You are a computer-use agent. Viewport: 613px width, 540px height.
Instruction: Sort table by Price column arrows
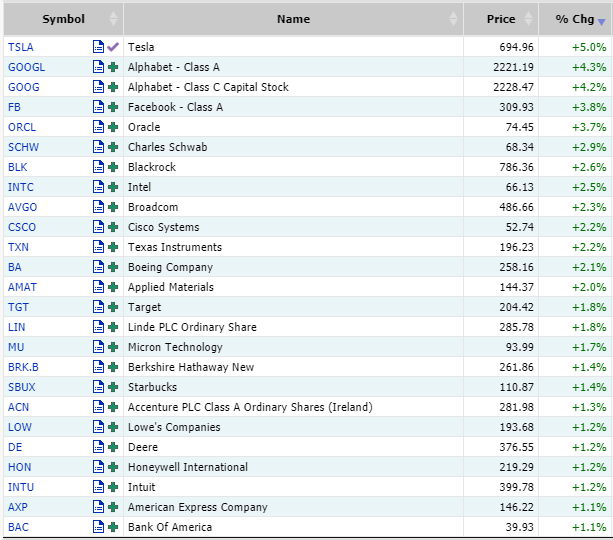(x=528, y=19)
